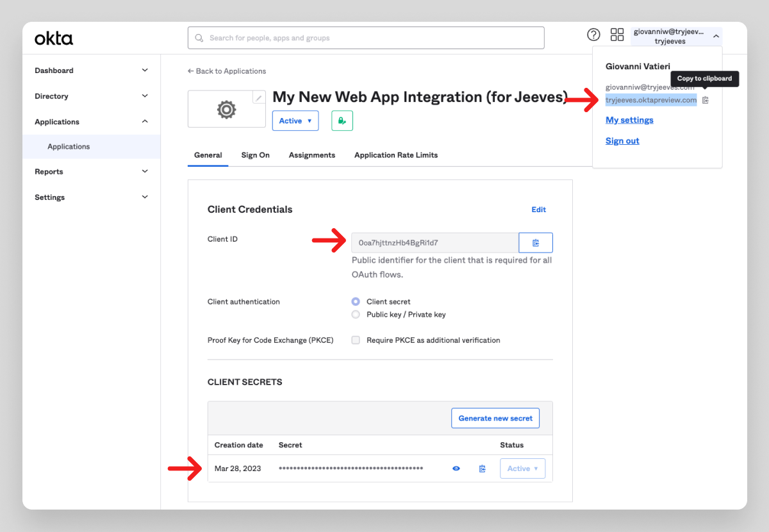
Task: Switch to the Sign On tab
Action: [255, 155]
